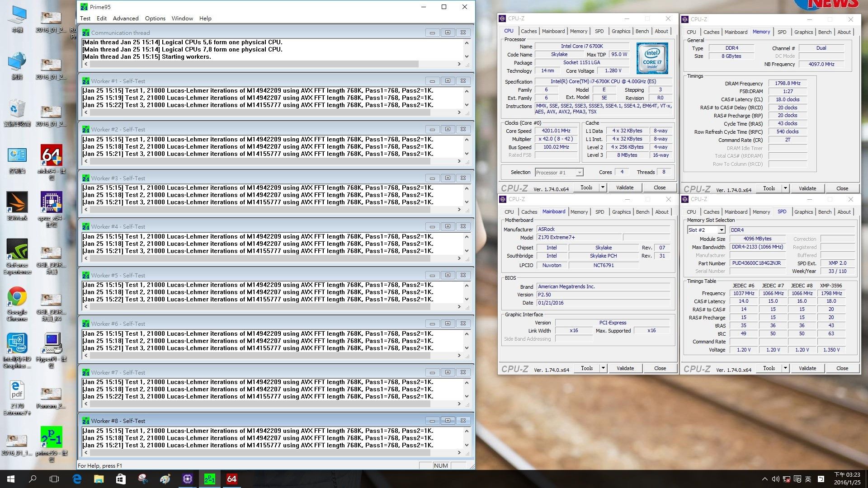The height and width of the screenshot is (488, 868).
Task: Select Caches tab in CPU-Z
Action: click(528, 31)
